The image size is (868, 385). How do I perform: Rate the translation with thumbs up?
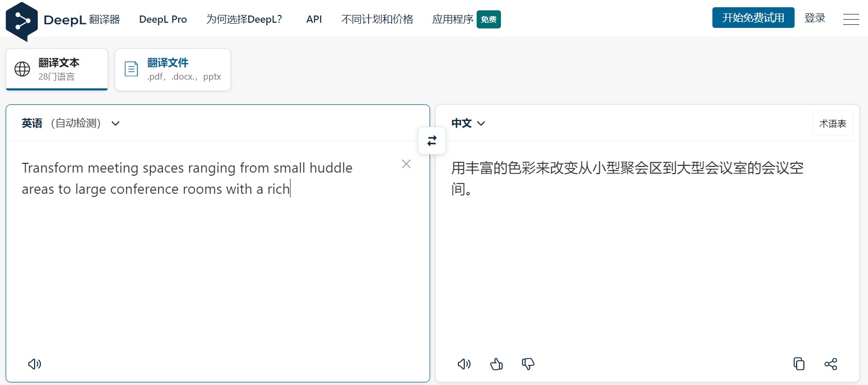[x=496, y=364]
